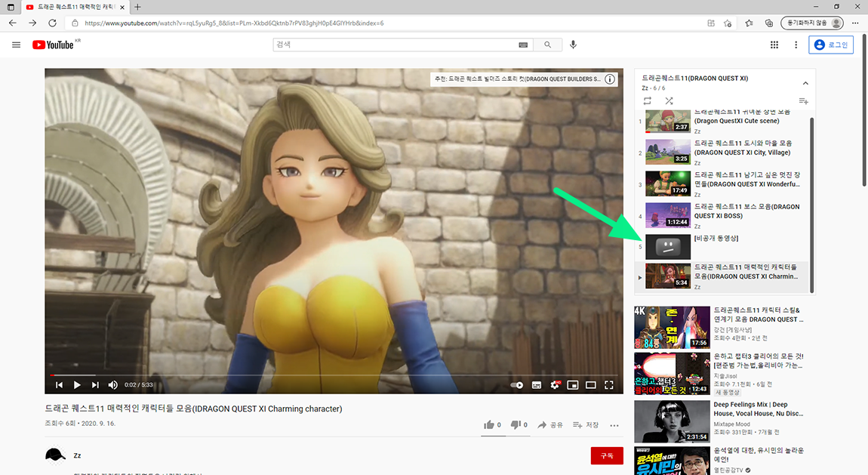This screenshot has width=868, height=475.
Task: Dislike the video with thumbs down
Action: click(519, 425)
